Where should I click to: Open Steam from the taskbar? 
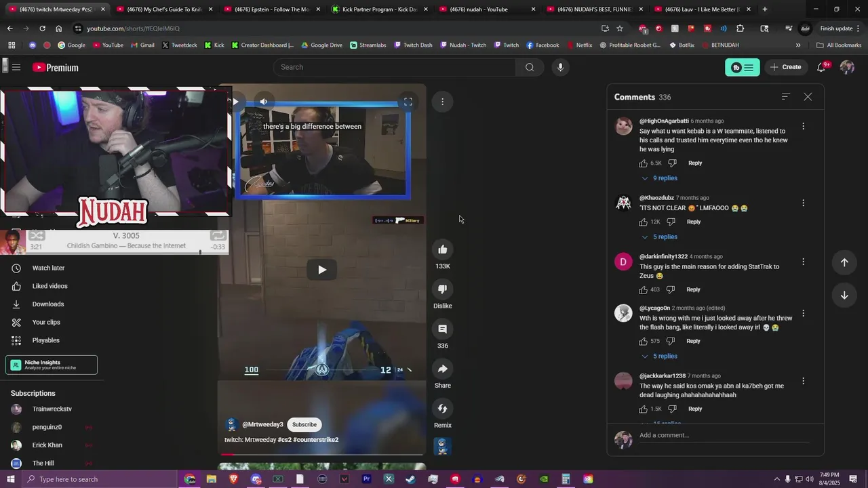click(x=411, y=479)
